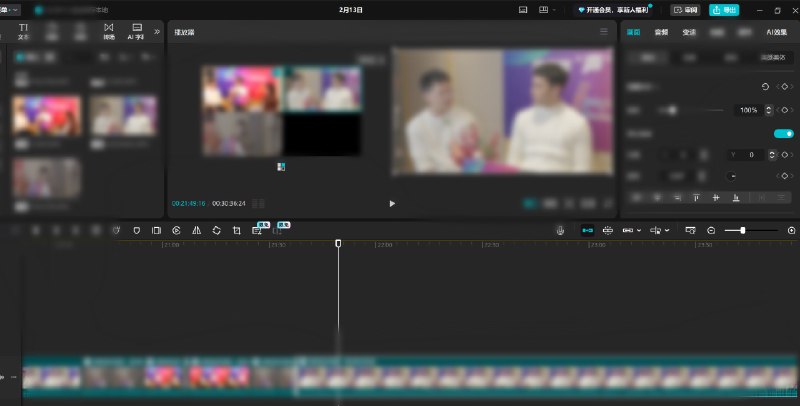Toggle the highlighted teal main-track snapping button

[587, 230]
